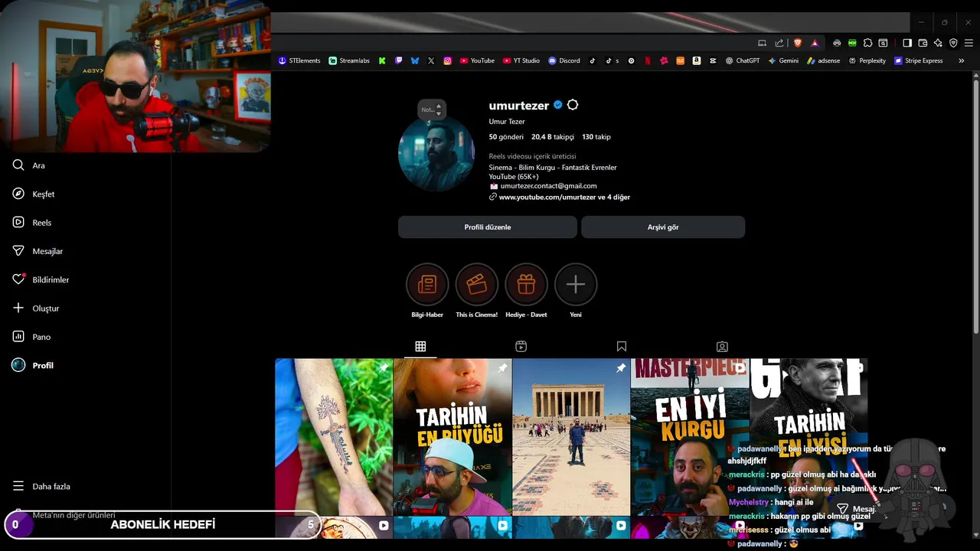Open the Discord bookmark

tap(564, 60)
